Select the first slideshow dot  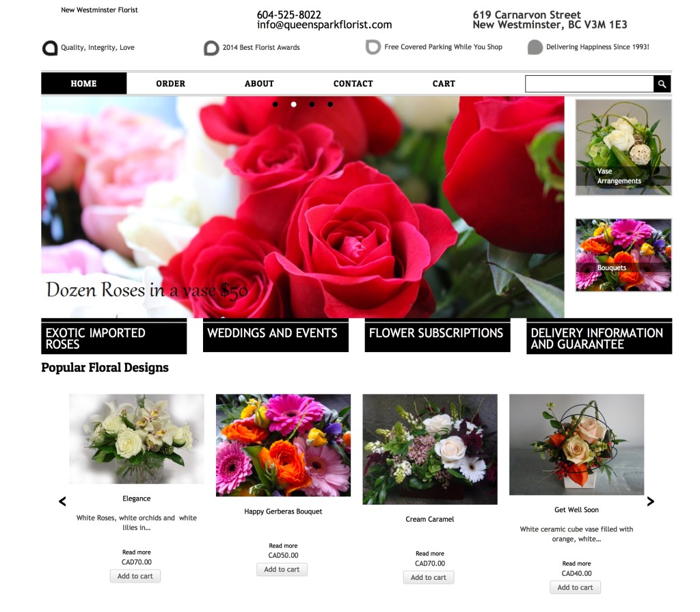point(275,105)
